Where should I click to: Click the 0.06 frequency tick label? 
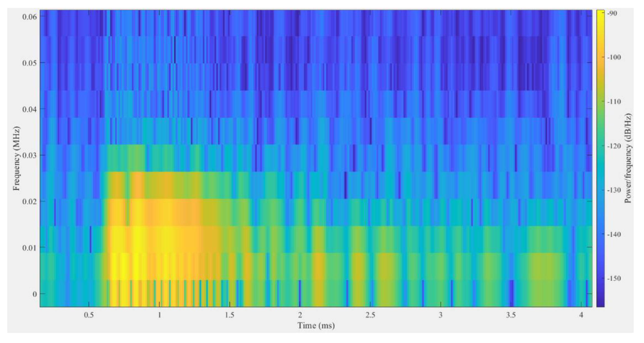[x=30, y=17]
